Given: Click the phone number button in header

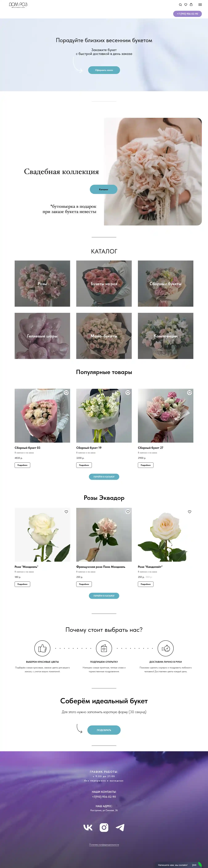Looking at the screenshot, I should (187, 14).
